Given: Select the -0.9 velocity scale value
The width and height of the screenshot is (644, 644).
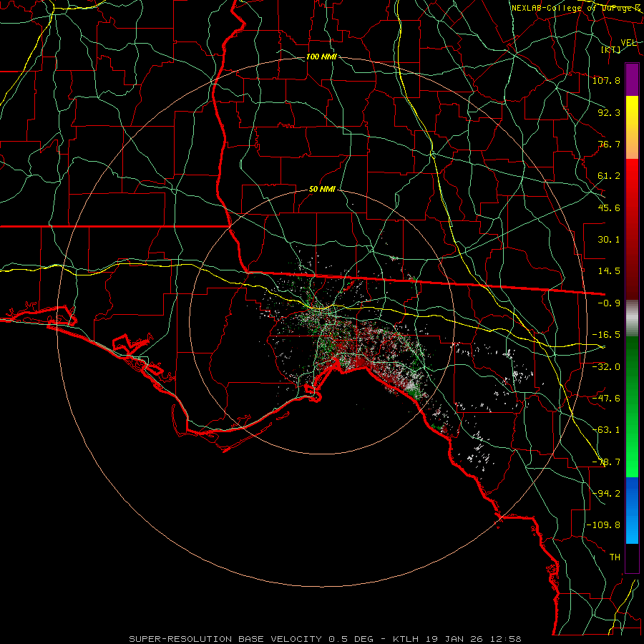Looking at the screenshot, I should (x=609, y=303).
